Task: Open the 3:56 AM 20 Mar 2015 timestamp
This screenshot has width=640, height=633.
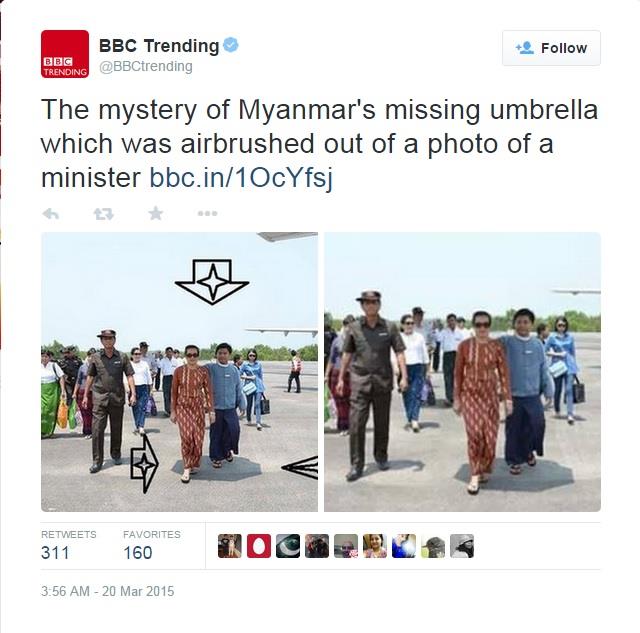Action: tap(107, 591)
